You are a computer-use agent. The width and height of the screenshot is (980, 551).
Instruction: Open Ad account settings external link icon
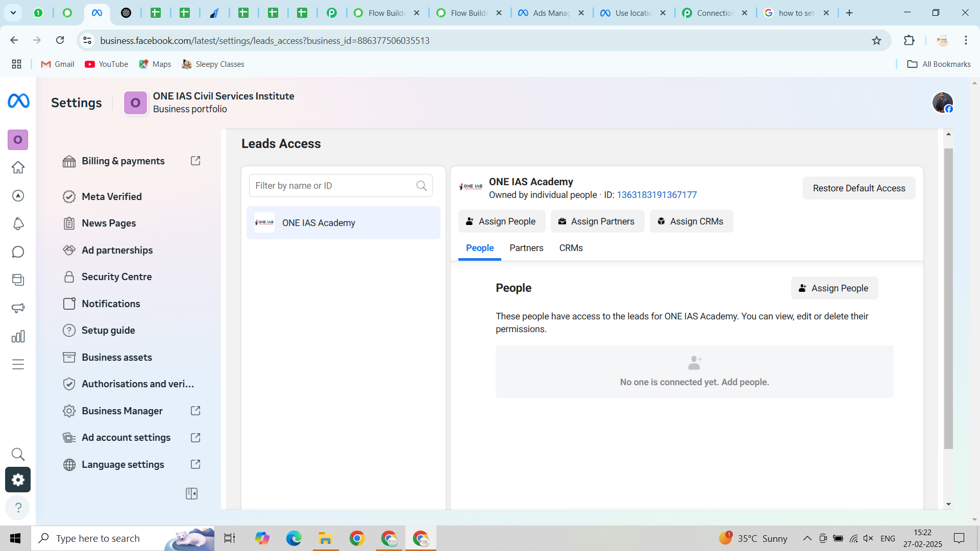[x=195, y=438]
